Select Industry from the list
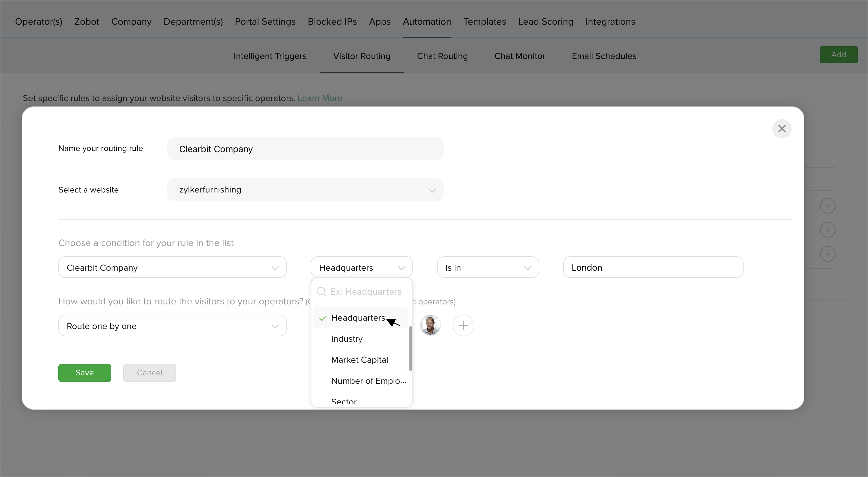The width and height of the screenshot is (868, 477). [x=347, y=339]
